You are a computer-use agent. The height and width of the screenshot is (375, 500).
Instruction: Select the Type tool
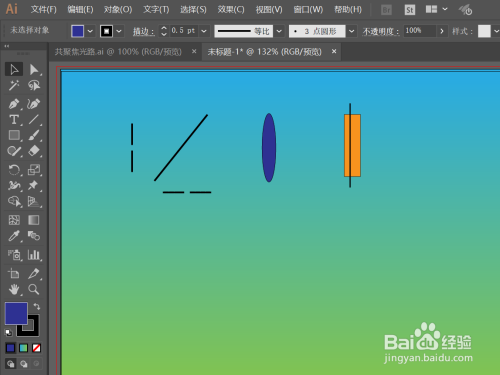[14, 119]
